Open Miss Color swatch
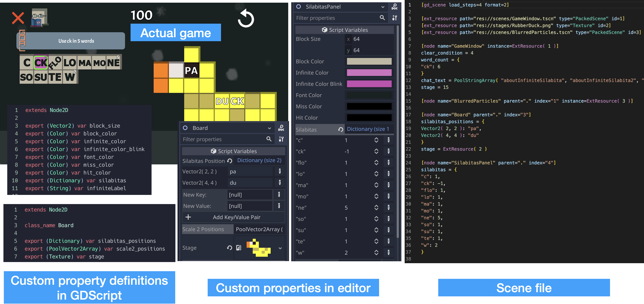 [369, 106]
